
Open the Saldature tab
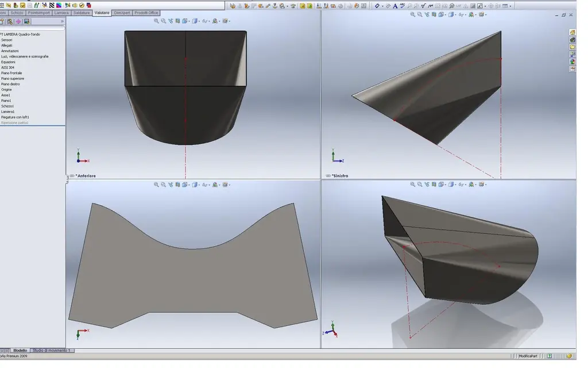coord(82,13)
